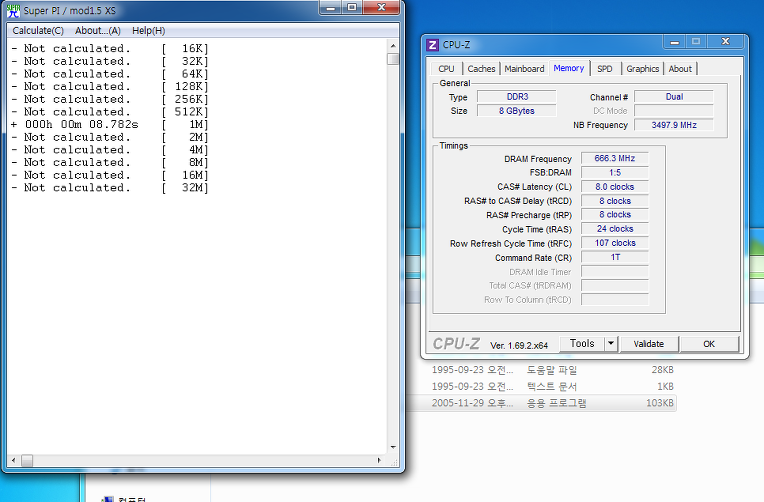Select the 103KB 응용 프로그램 row in Explorer
This screenshot has height=502, width=764.
pyautogui.click(x=541, y=403)
